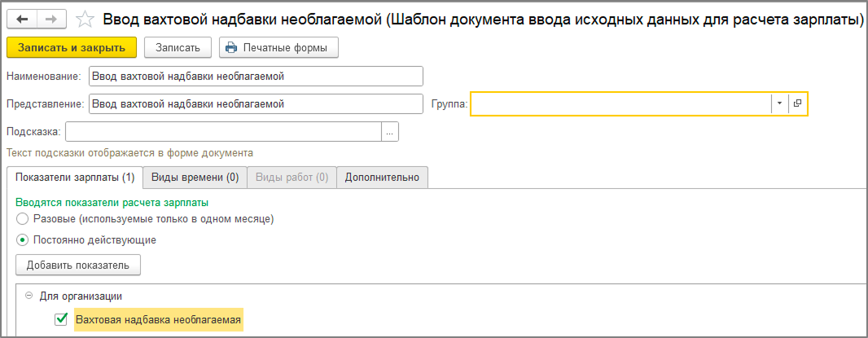Viewport: 868px width, 338px height.
Task: Open the Дополнительно tab
Action: [x=382, y=177]
